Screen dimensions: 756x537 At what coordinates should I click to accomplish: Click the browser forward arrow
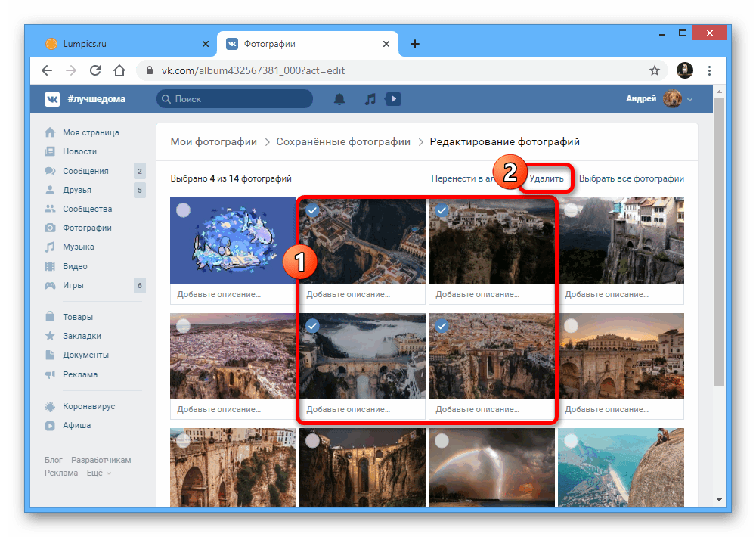point(71,70)
